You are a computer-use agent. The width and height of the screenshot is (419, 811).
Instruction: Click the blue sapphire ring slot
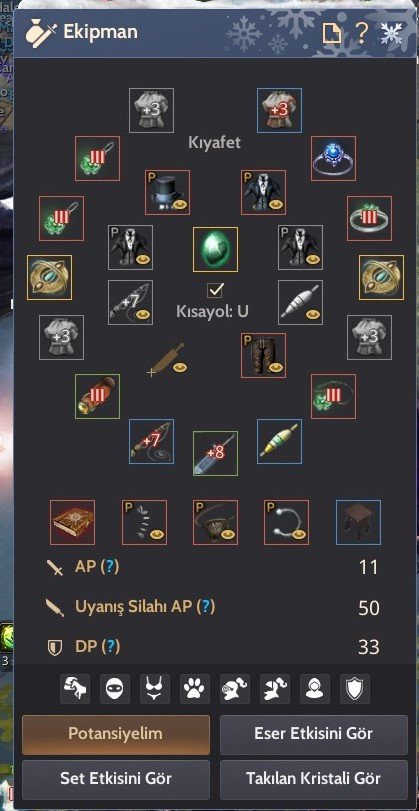coord(334,158)
